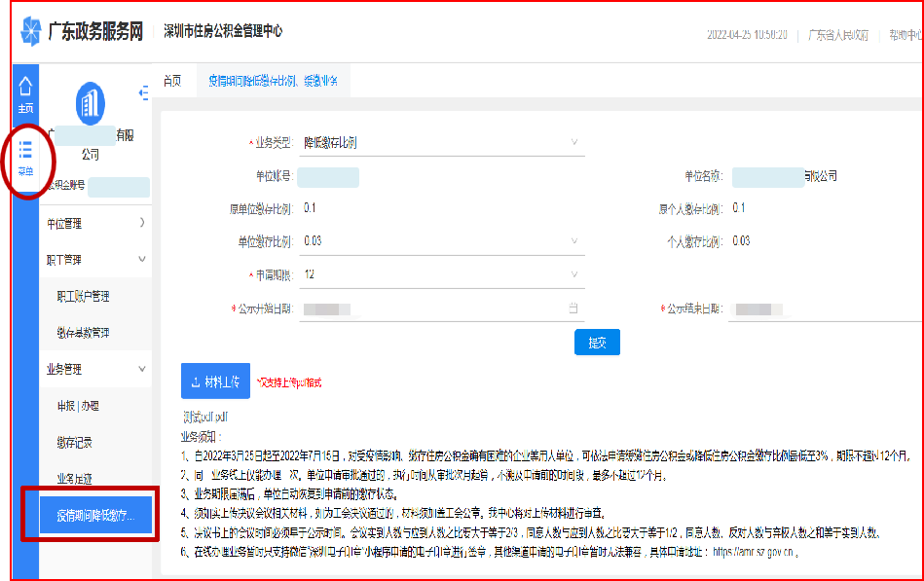Screen dimensions: 924x581
Task: Open the 申请期限 dropdown
Action: tap(441, 274)
